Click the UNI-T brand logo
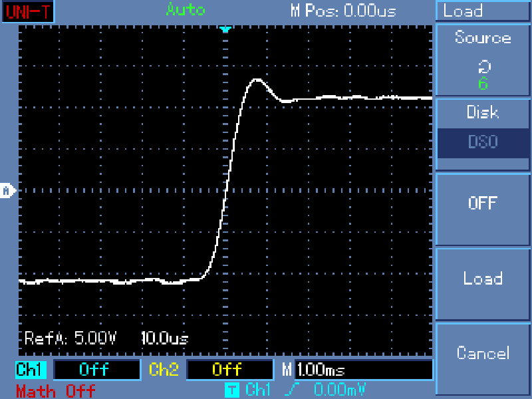This screenshot has height=399, width=532. click(x=28, y=11)
